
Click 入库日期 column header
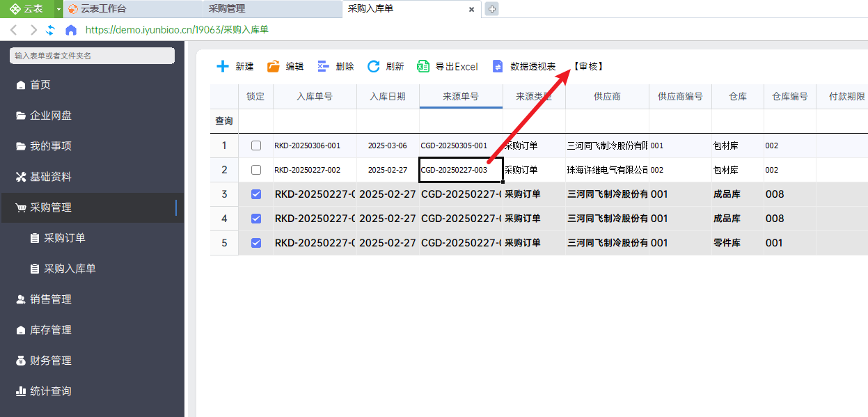point(388,97)
